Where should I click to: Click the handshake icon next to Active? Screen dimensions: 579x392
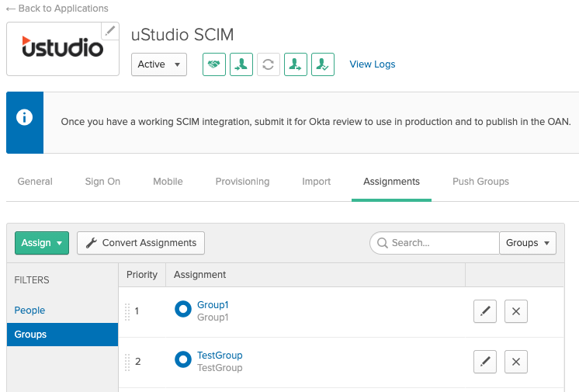[x=214, y=64]
